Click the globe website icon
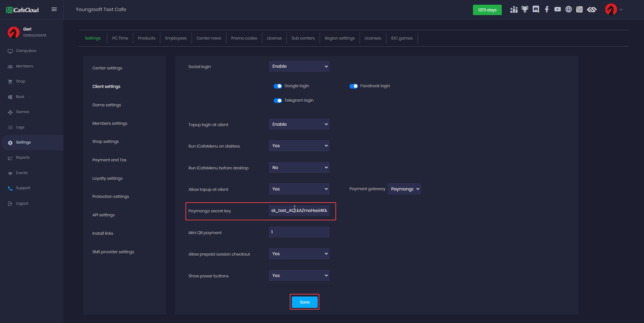Image resolution: width=644 pixels, height=323 pixels. 569,9
